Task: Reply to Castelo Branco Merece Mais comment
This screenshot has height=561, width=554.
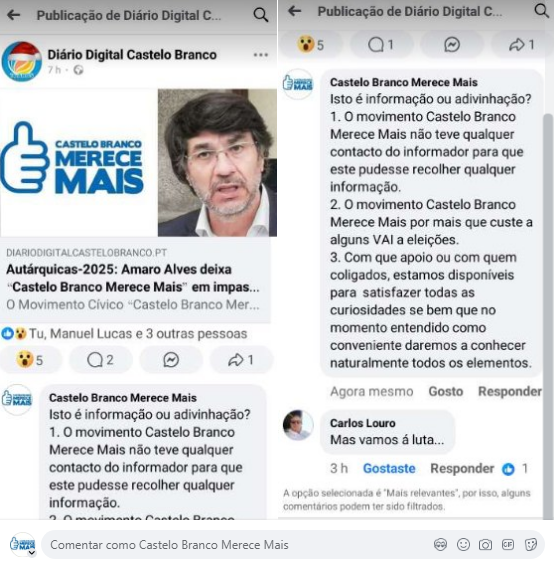Action: (510, 391)
